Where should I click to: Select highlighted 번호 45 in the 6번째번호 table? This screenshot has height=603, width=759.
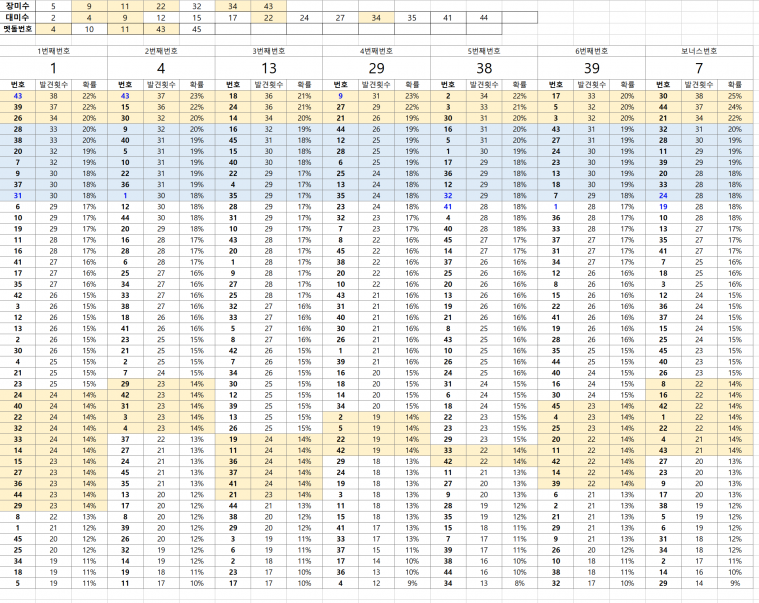pyautogui.click(x=556, y=406)
